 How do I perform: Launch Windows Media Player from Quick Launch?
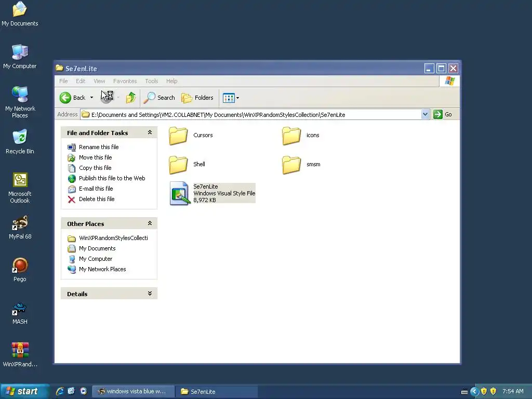[x=84, y=391]
